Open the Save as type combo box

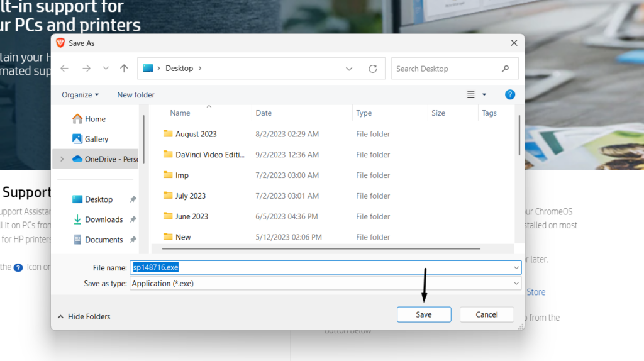tap(325, 284)
